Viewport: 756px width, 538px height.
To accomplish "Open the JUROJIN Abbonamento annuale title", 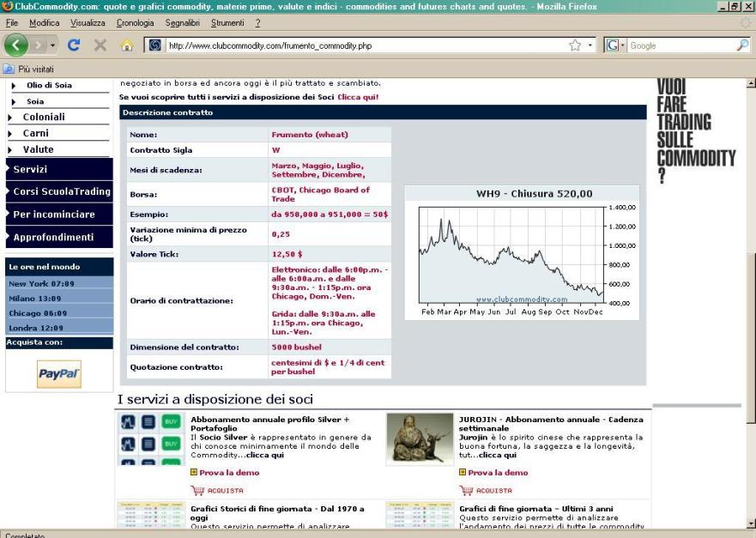I will click(x=551, y=424).
